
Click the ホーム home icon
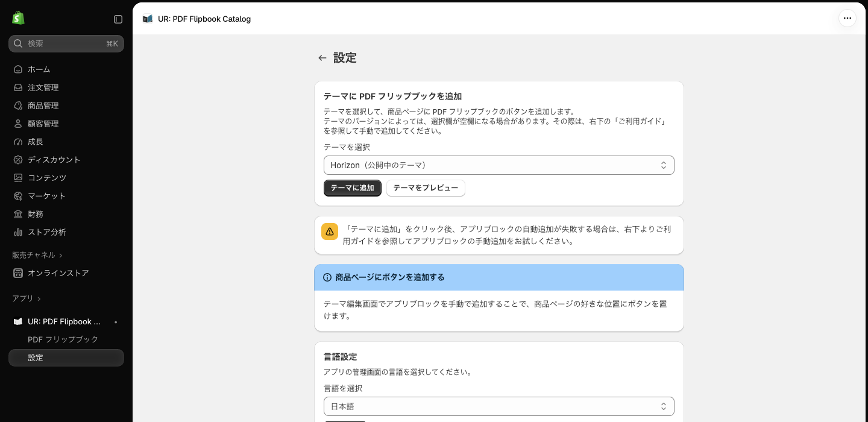click(18, 69)
